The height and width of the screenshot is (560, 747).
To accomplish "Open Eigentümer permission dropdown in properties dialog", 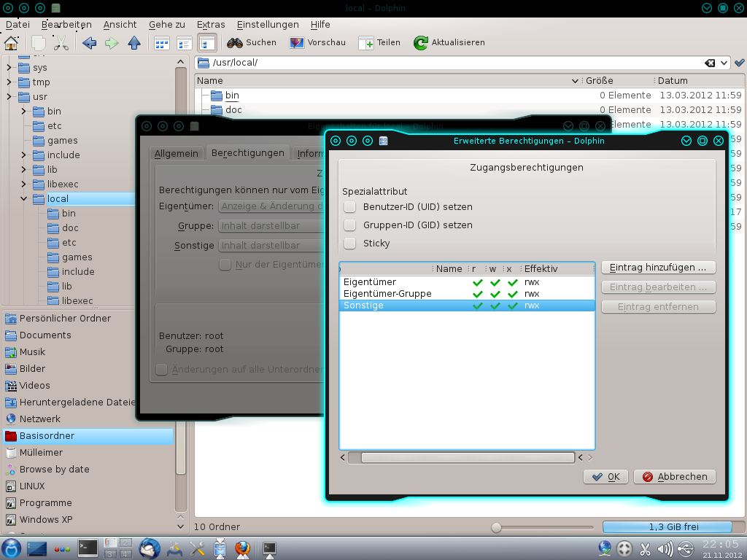I will tap(271, 206).
